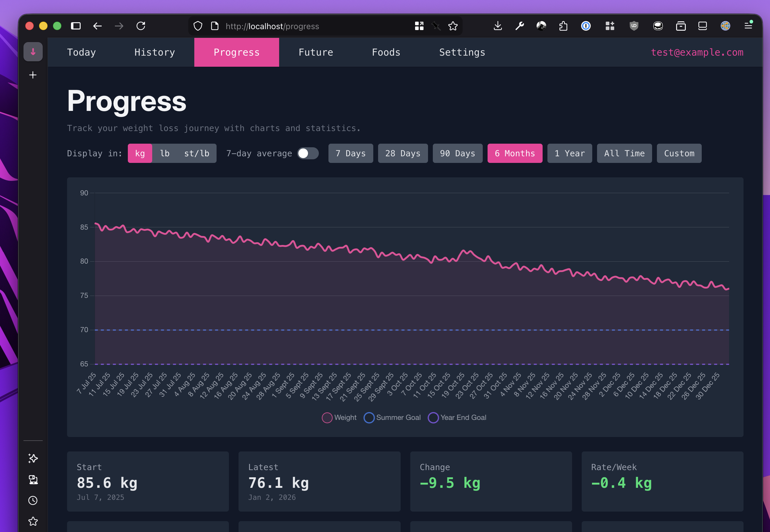Open browsing history from the sidebar clock icon
The width and height of the screenshot is (770, 532).
click(x=33, y=500)
